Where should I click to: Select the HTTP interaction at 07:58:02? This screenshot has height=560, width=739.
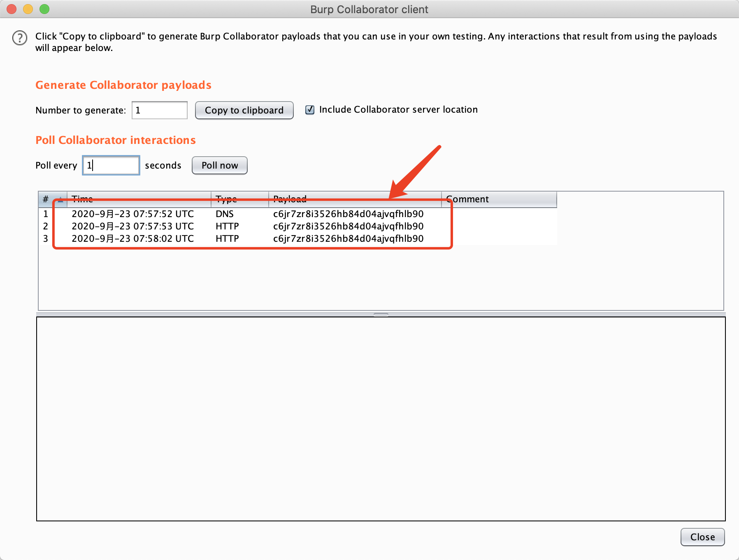coord(247,238)
